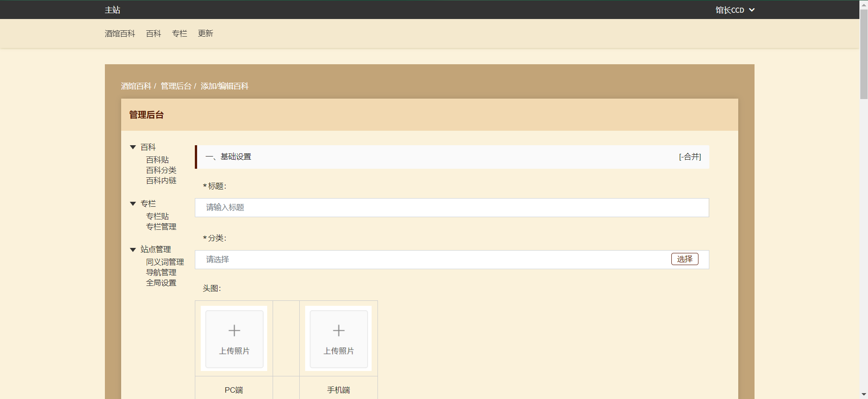Click the 主站 link in top bar

[113, 10]
